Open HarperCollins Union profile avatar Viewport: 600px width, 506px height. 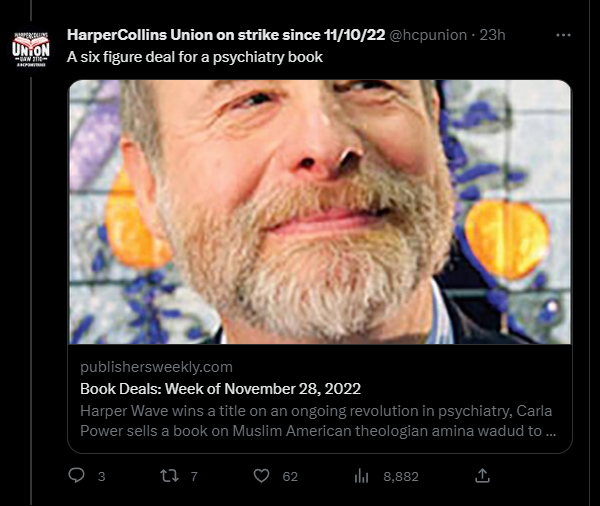(31, 49)
